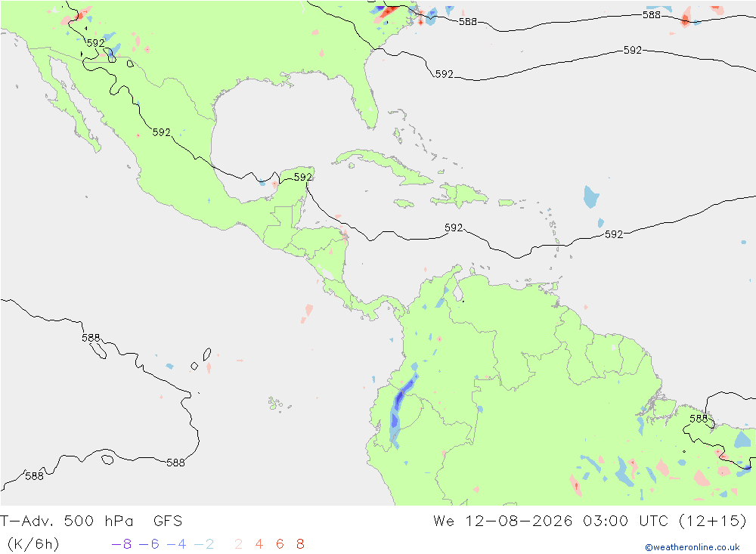756x554 pixels.
Task: Click the red 6 legend value
Action: click(x=280, y=544)
